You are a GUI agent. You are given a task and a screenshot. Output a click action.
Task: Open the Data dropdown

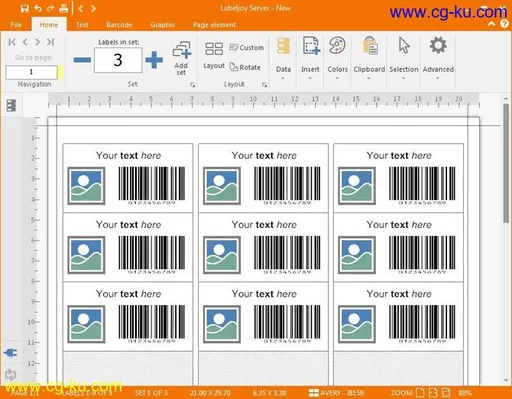pos(283,59)
